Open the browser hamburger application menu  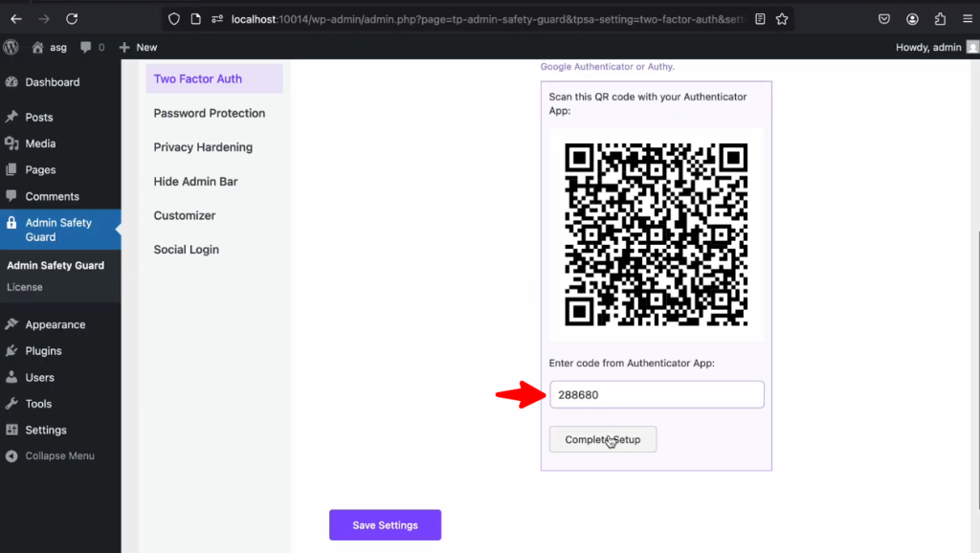tap(968, 18)
